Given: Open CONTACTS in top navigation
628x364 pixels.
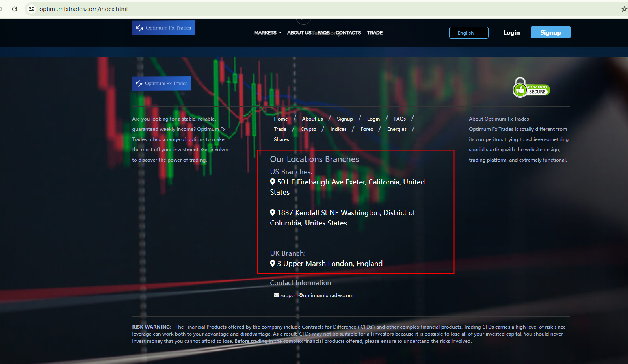Looking at the screenshot, I should [348, 33].
